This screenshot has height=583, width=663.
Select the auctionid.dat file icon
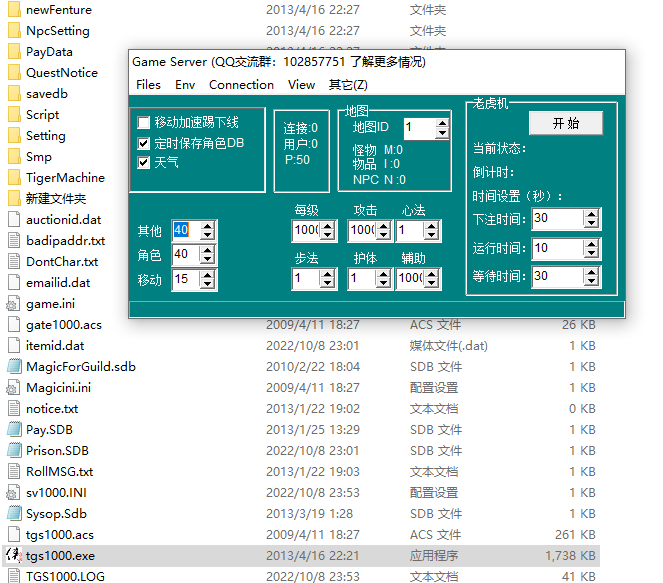point(14,219)
